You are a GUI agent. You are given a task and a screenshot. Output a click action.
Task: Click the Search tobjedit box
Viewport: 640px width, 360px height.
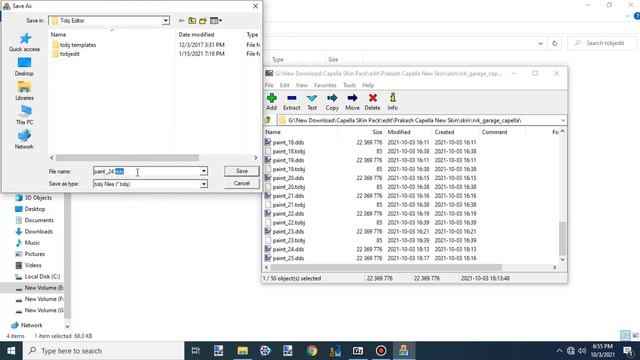point(602,43)
